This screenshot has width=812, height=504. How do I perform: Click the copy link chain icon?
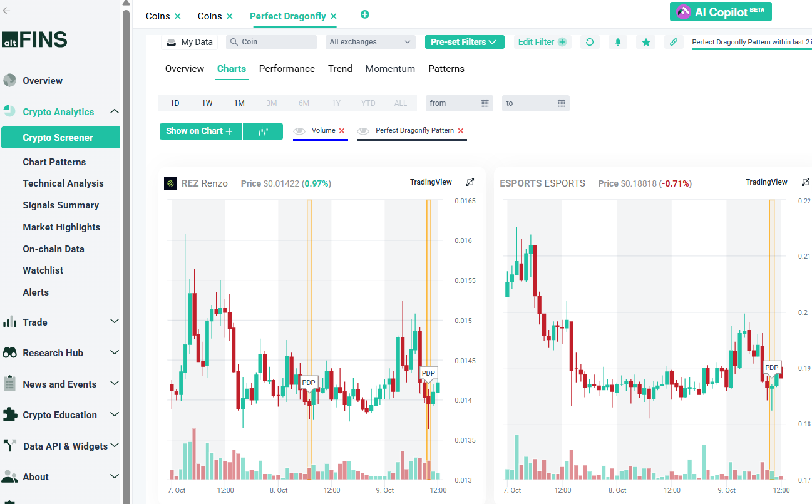coord(674,42)
